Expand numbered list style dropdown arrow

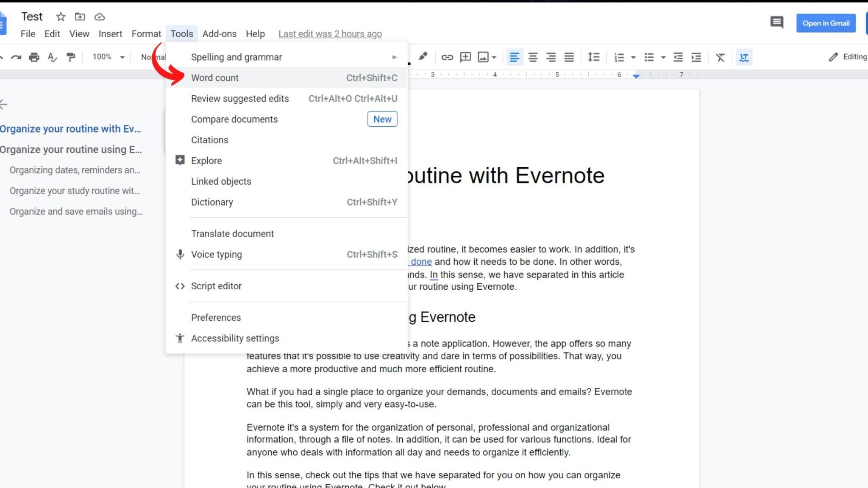click(633, 57)
